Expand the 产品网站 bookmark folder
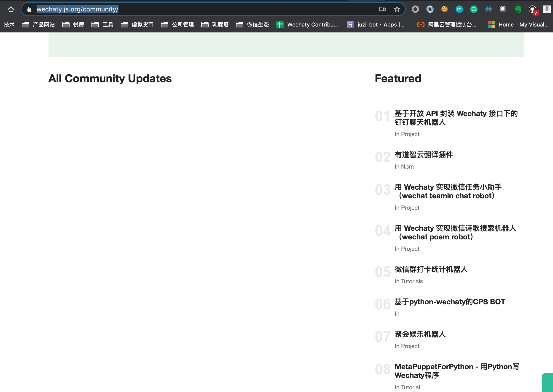553x392 pixels. 38,24
